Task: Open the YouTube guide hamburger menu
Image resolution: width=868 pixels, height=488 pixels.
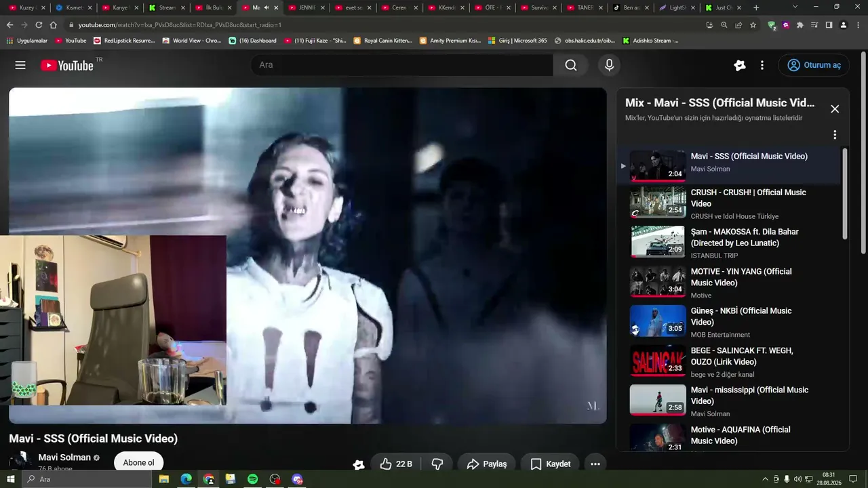Action: pos(20,65)
